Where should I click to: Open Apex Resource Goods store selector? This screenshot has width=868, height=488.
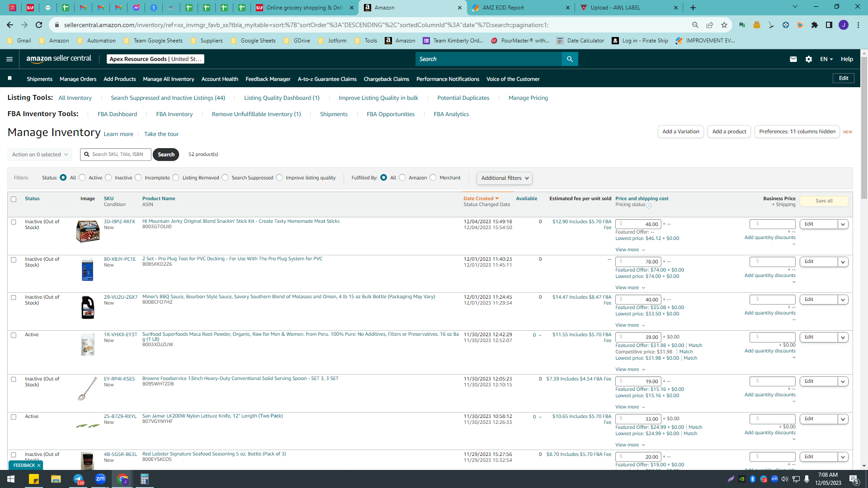coord(156,59)
